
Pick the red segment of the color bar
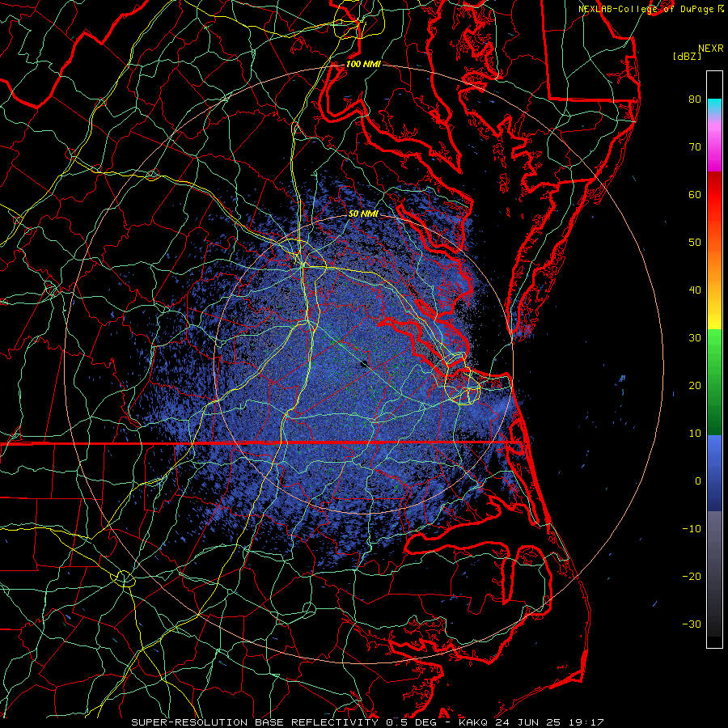point(714,195)
